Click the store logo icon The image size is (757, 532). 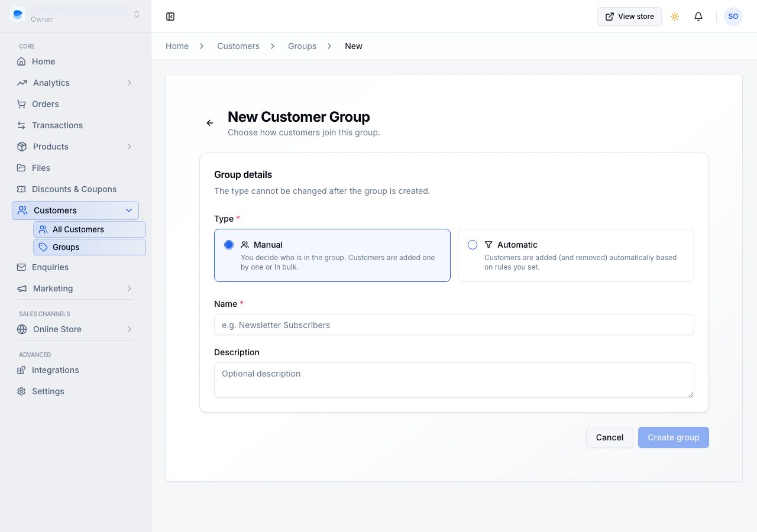(x=18, y=14)
